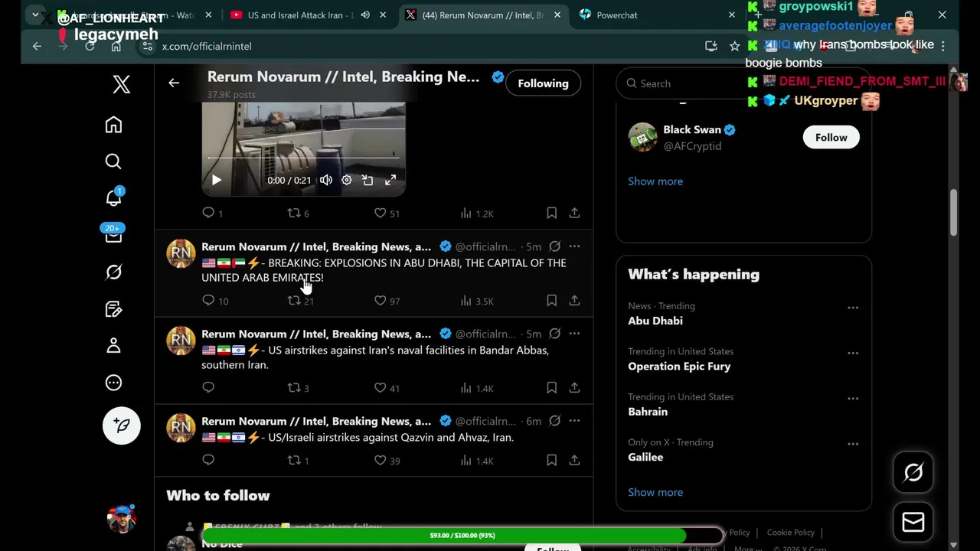Open more options on Qazvin post
This screenshot has width=980, height=551.
click(574, 421)
